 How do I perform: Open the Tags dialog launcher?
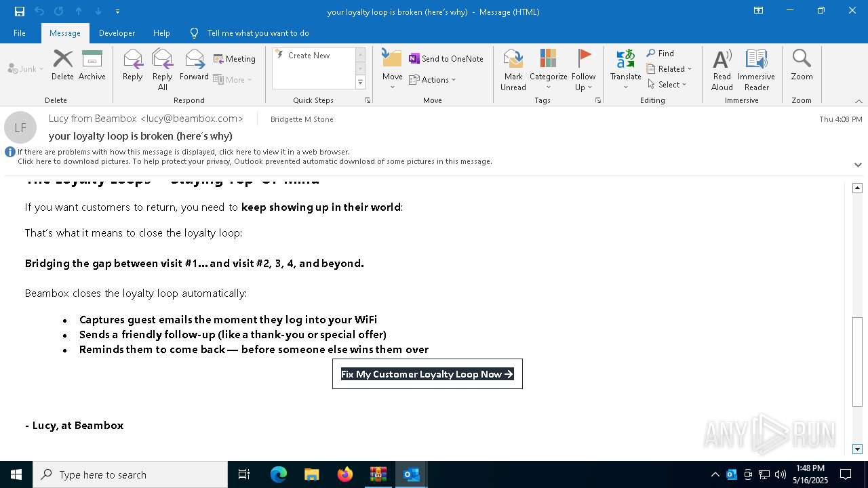pos(598,100)
